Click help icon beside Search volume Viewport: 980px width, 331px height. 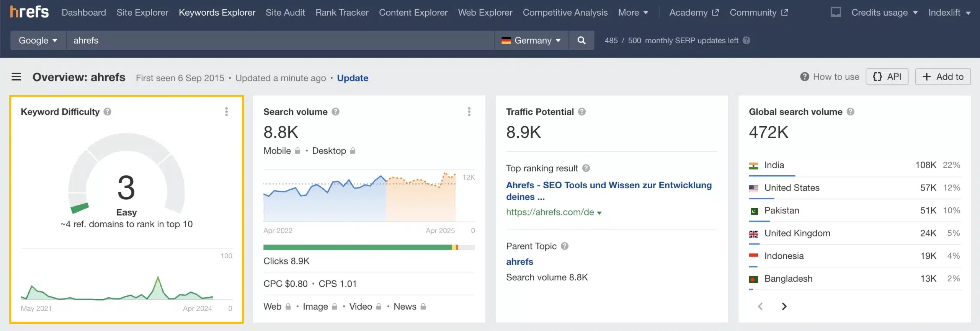[x=336, y=112]
